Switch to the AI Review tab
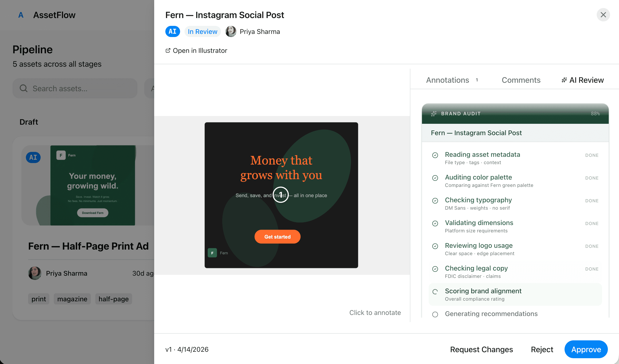The width and height of the screenshot is (619, 364). click(582, 80)
